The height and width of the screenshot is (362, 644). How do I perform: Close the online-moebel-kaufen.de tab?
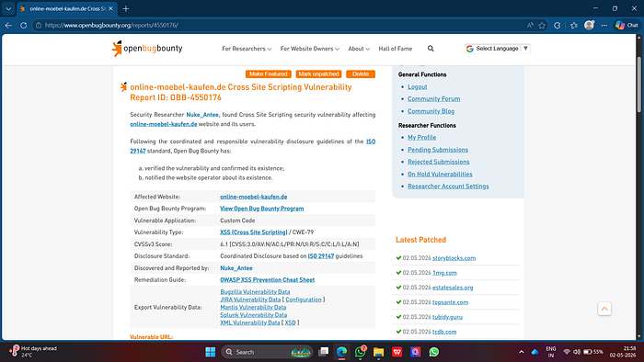tap(110, 8)
